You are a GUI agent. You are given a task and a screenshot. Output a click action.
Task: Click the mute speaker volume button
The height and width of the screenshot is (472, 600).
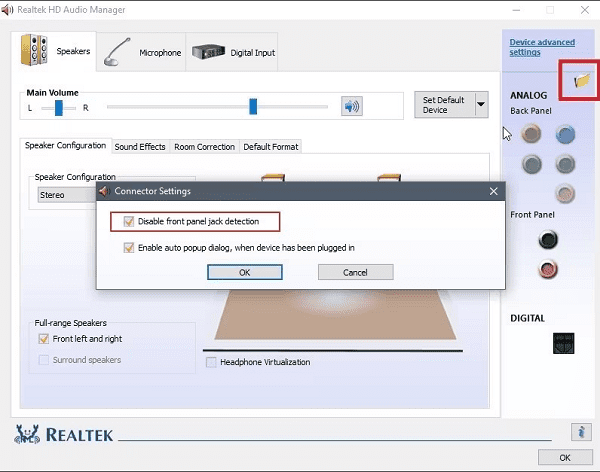352,106
